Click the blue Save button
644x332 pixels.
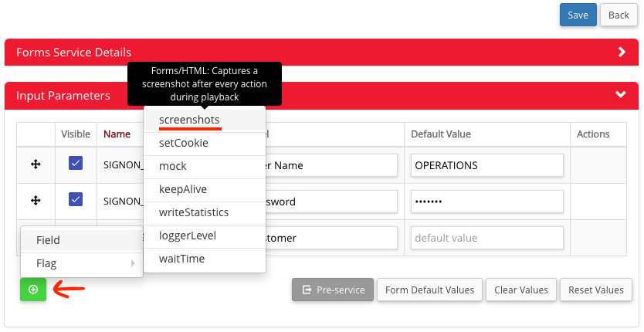578,15
